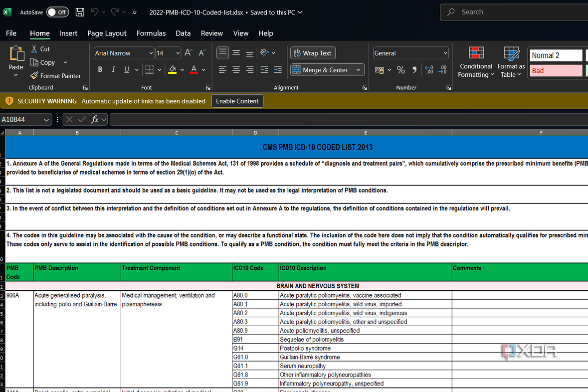
Task: Click in the Search box
Action: pos(514,12)
